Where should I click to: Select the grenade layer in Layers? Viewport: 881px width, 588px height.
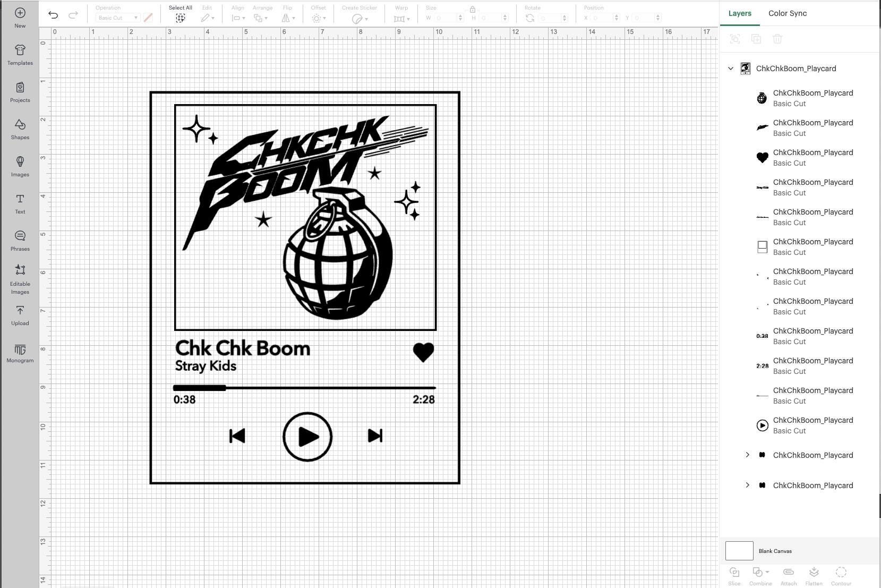[x=805, y=98]
